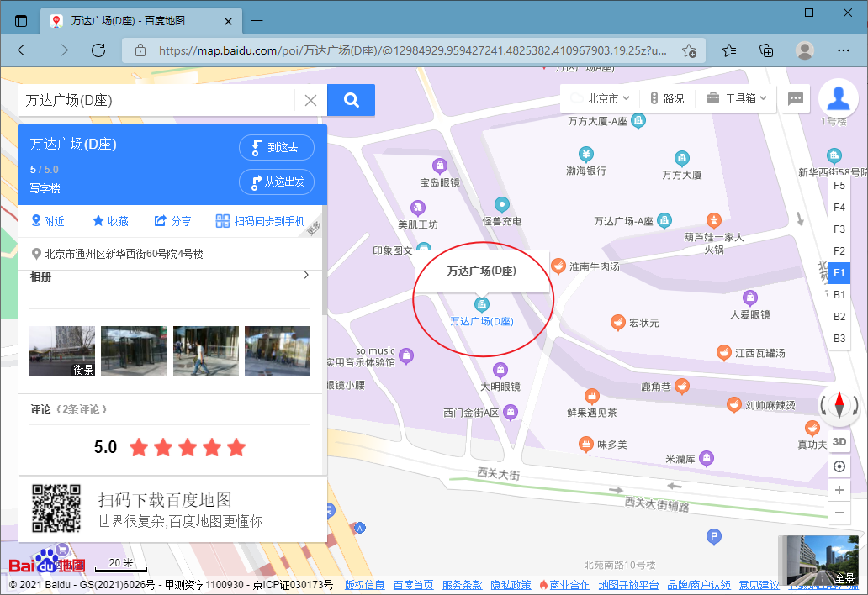Screen dimensions: 868x595
Task: Open the 附近 nearby search
Action: click(48, 221)
